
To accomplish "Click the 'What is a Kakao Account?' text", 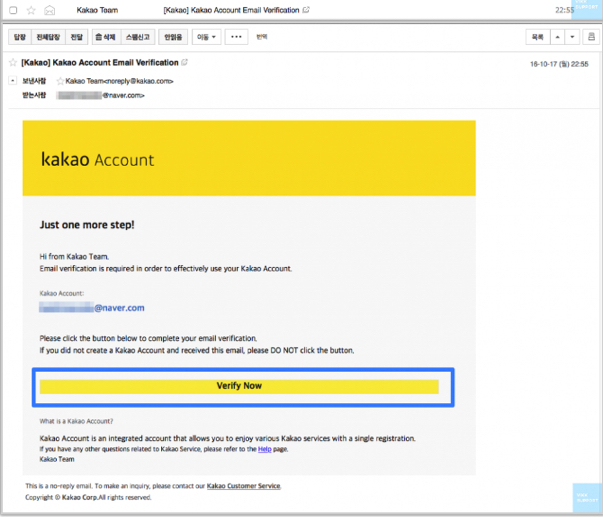I will 76,421.
